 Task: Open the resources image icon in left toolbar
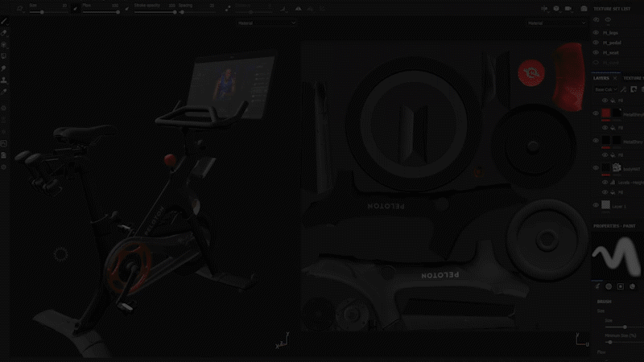[x=4, y=143]
